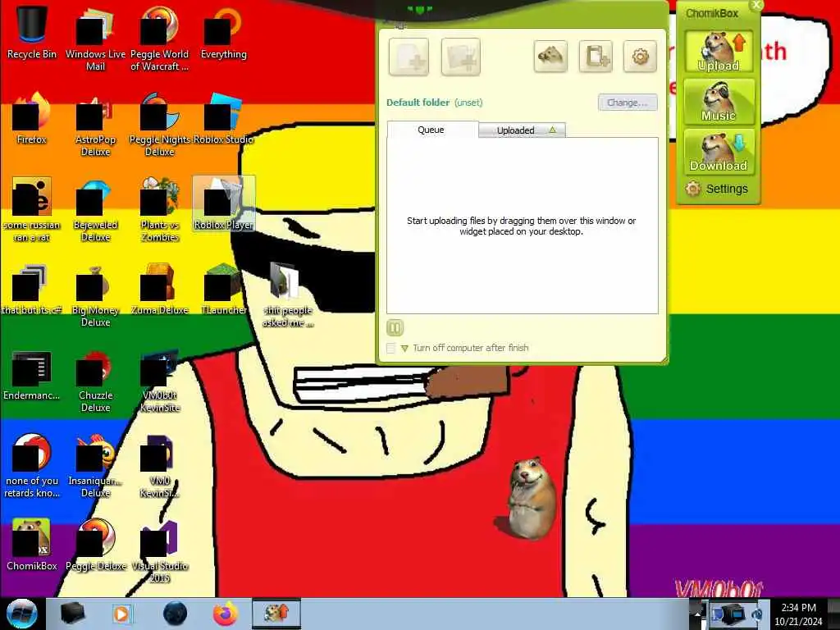Open the Windows Start menu
This screenshot has height=630, width=840.
click(x=22, y=614)
